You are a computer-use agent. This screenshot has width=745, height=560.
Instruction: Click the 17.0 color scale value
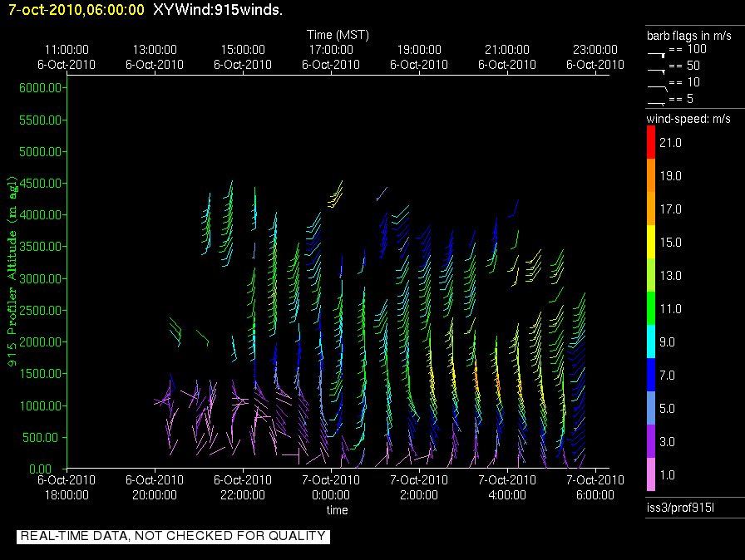tap(670, 209)
